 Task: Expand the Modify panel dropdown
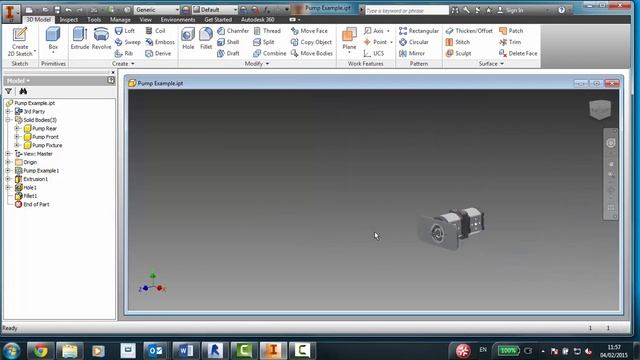point(257,64)
